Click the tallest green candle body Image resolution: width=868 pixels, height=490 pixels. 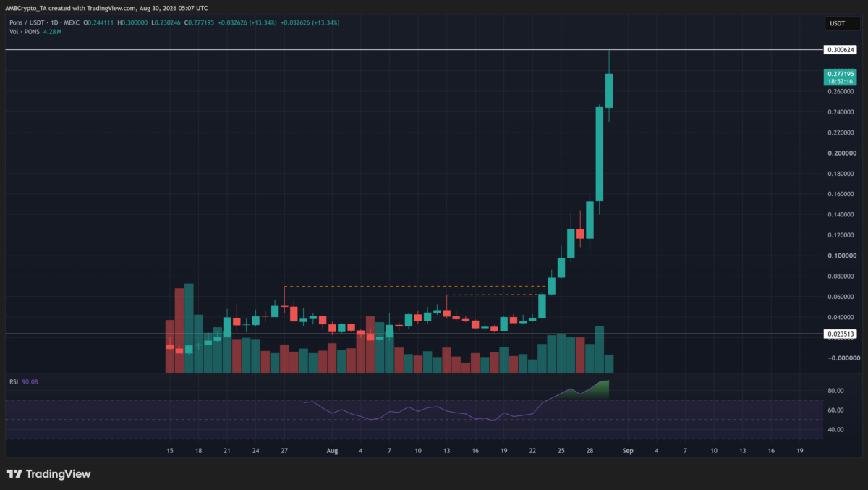[x=600, y=154]
